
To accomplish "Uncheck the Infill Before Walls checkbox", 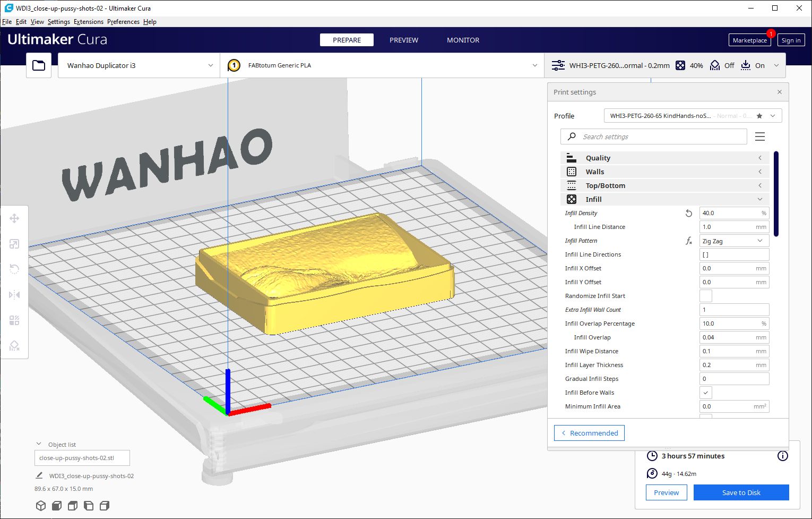I will click(705, 393).
